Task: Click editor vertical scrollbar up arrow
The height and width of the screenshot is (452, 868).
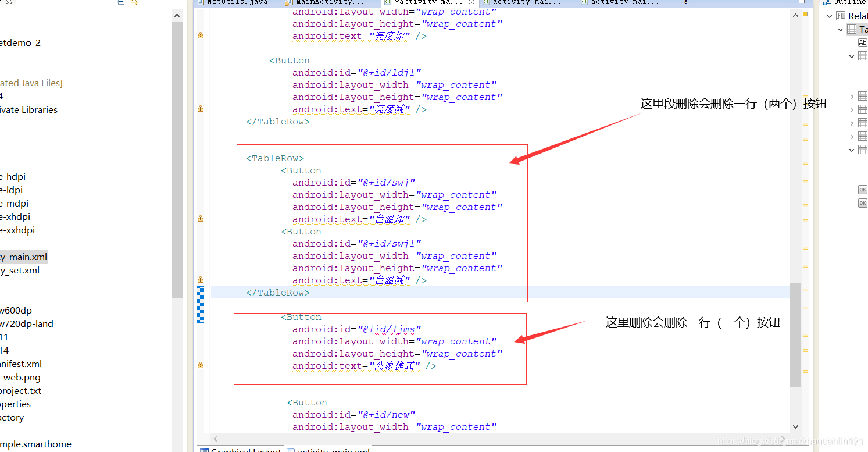Action: point(795,16)
